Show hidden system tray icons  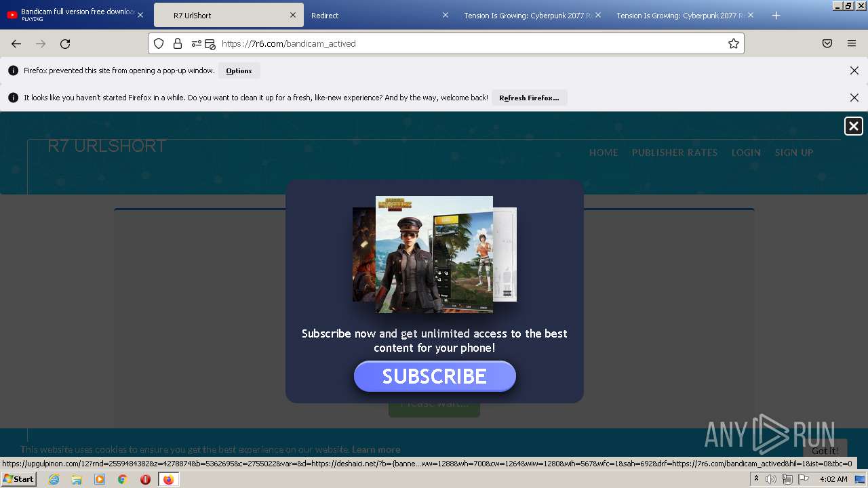tap(756, 479)
